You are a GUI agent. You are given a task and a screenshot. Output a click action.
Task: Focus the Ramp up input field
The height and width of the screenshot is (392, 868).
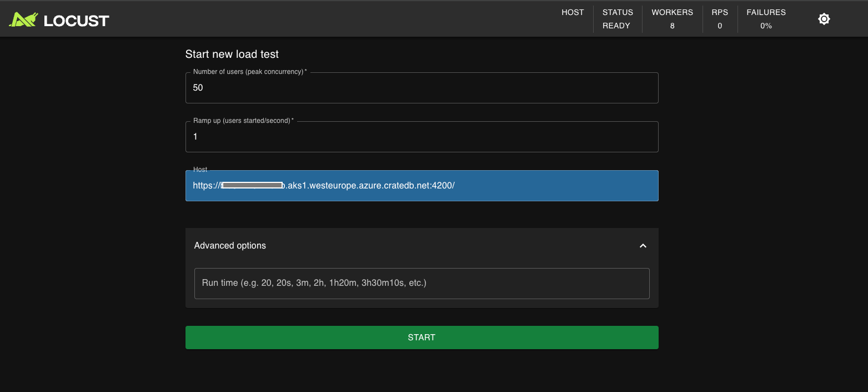pyautogui.click(x=422, y=137)
